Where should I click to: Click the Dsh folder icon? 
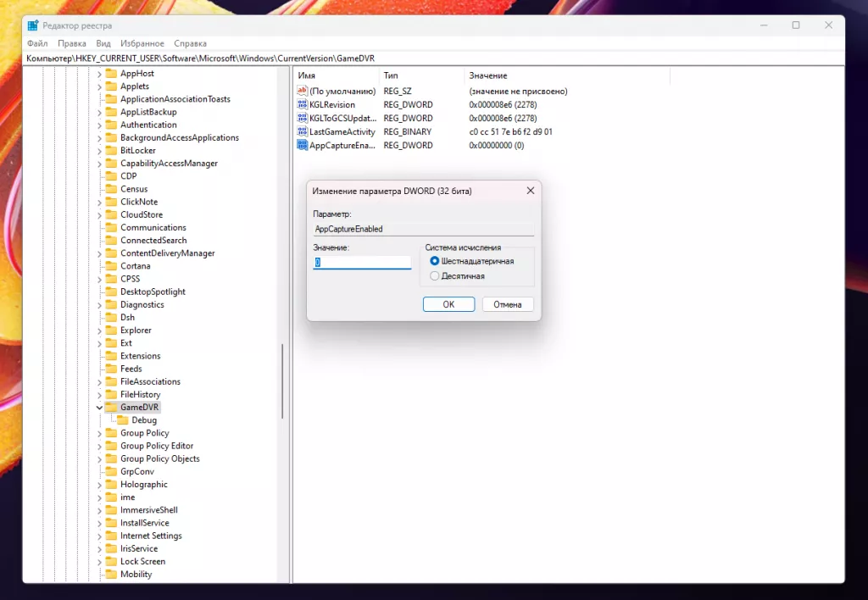point(111,317)
